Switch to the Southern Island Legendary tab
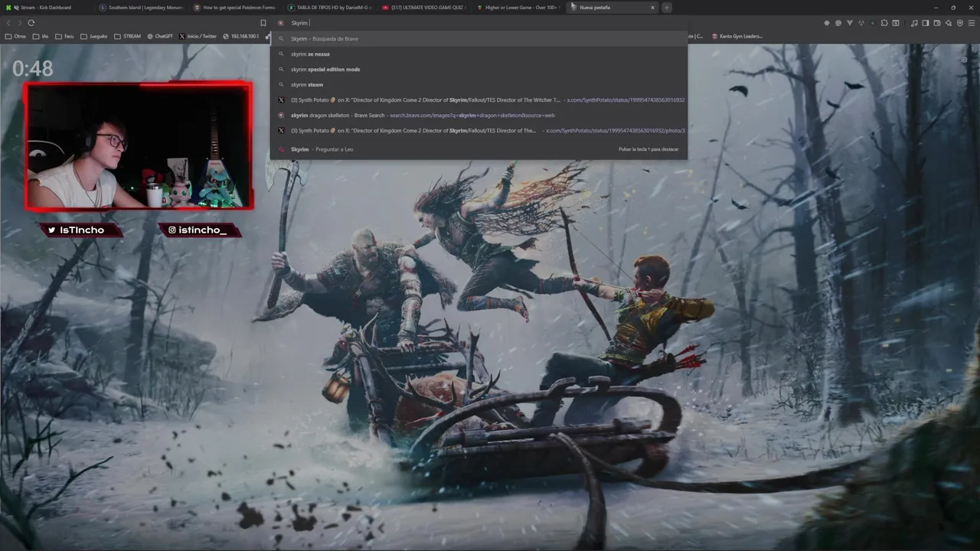The image size is (980, 551). point(142,8)
